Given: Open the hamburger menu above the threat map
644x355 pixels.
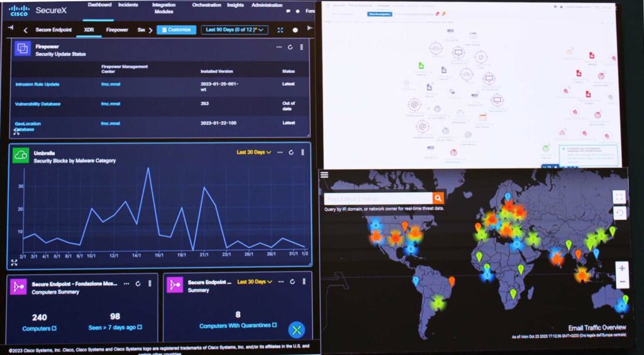Looking at the screenshot, I should click(324, 175).
